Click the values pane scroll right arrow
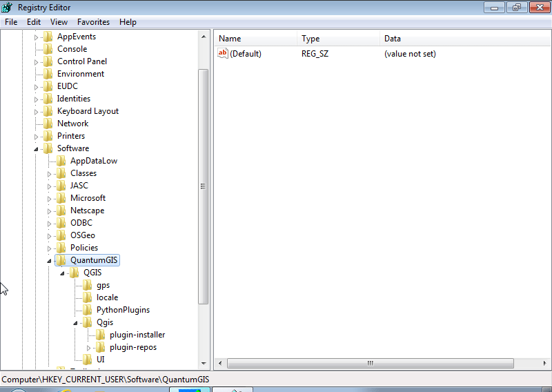This screenshot has width=552, height=392. pyautogui.click(x=544, y=363)
